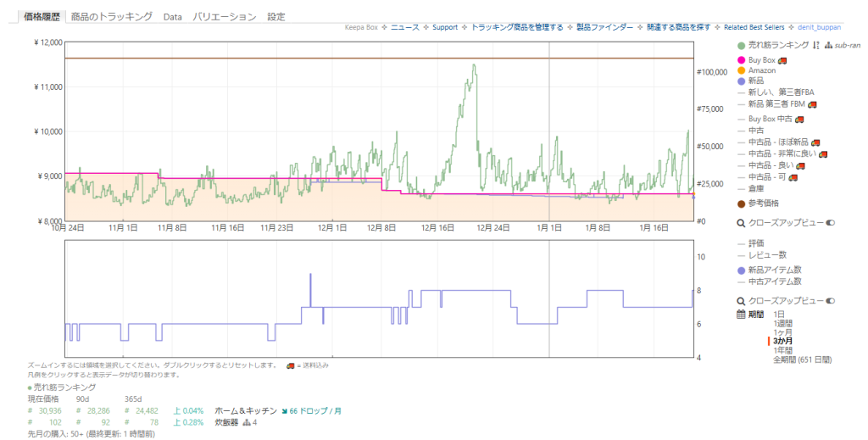Viewport: 868px width, 440px height.
Task: Select 全期間 (651 日間) range
Action: (x=802, y=359)
